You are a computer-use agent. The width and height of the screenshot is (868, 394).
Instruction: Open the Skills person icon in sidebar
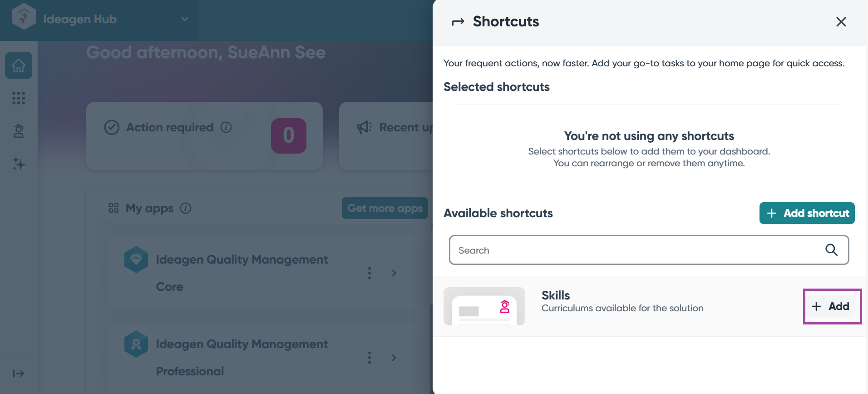(x=19, y=131)
